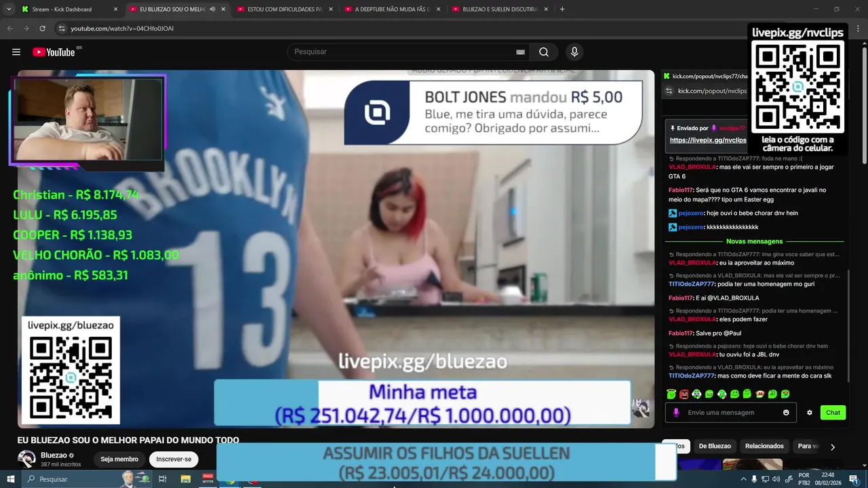This screenshot has height=488, width=868.
Task: Insert the last emote in the emote row
Action: tap(785, 394)
